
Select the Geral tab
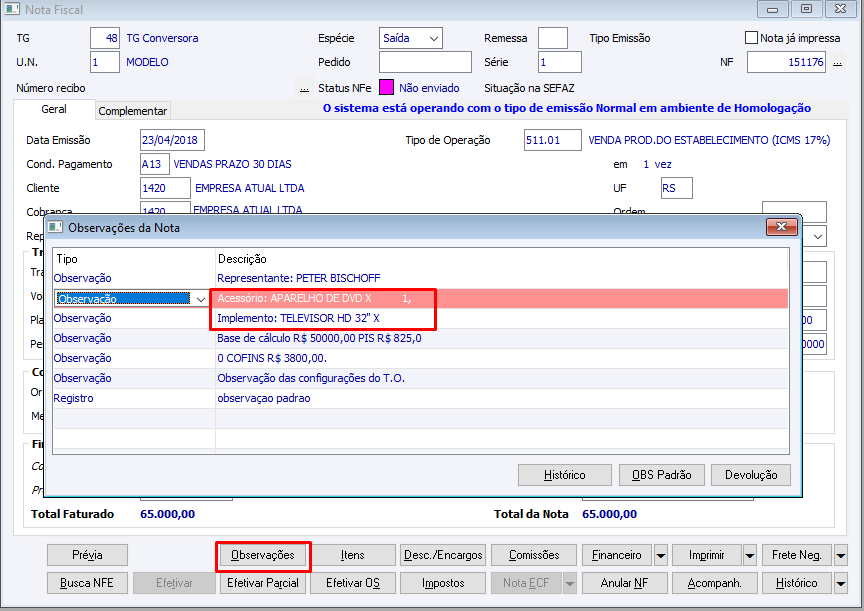click(54, 109)
